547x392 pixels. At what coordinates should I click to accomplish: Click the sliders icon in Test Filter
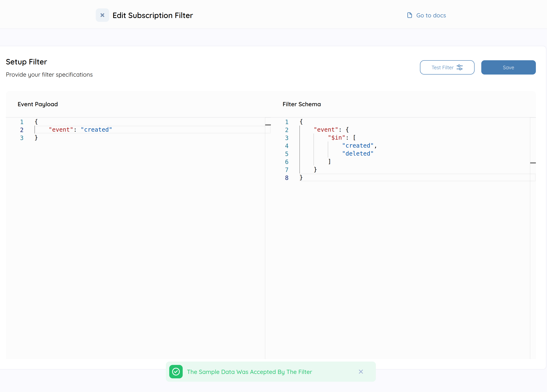459,67
